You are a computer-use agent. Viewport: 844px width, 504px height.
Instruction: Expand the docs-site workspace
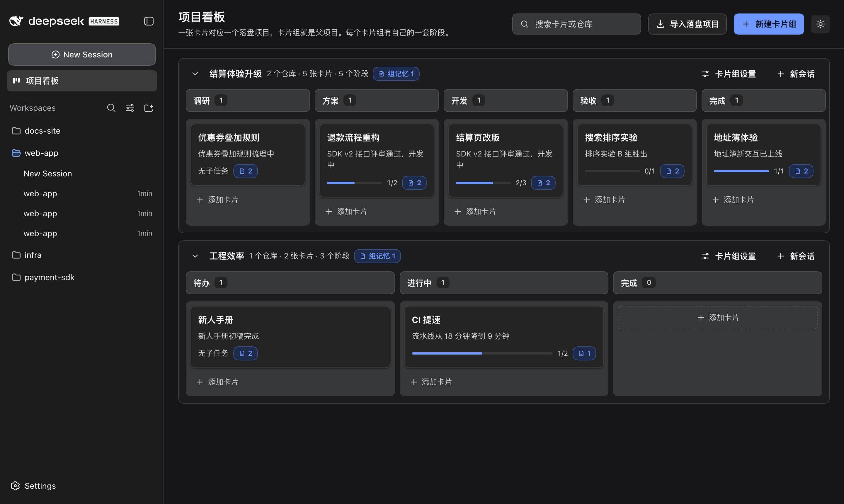pos(81,131)
